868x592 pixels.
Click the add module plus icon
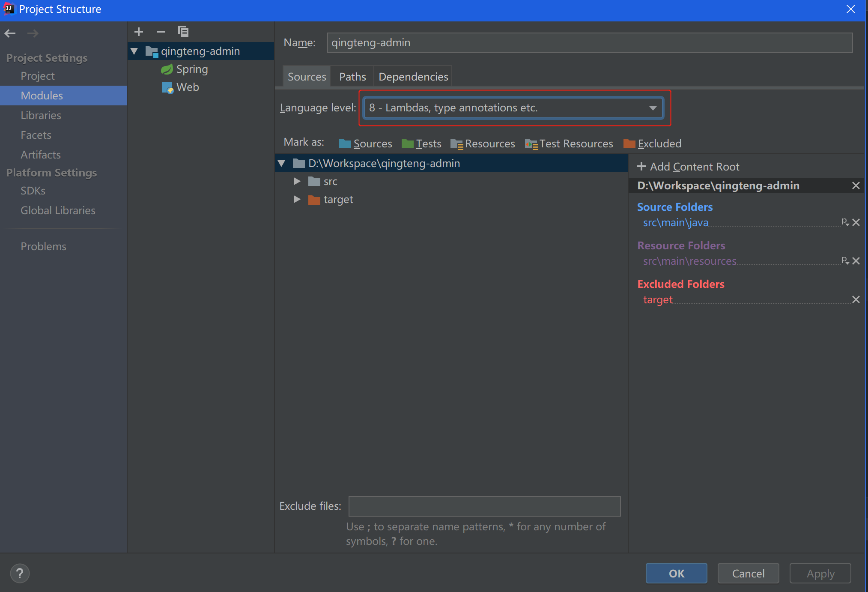[x=139, y=31]
